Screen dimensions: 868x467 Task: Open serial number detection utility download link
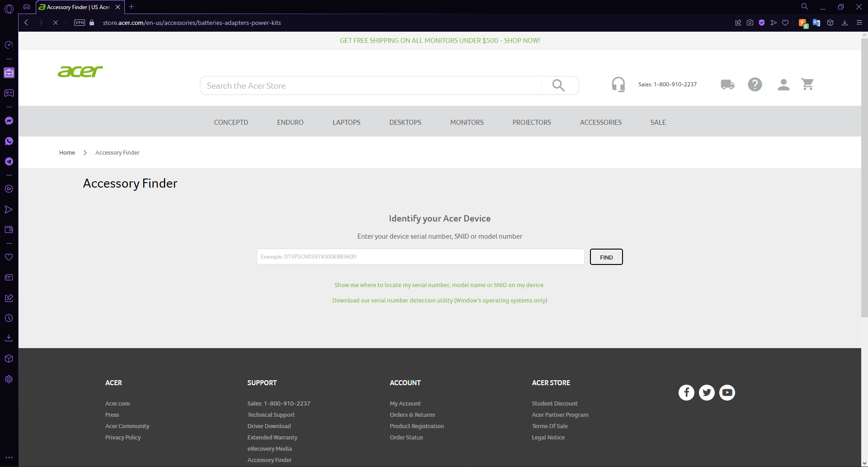[x=439, y=301]
